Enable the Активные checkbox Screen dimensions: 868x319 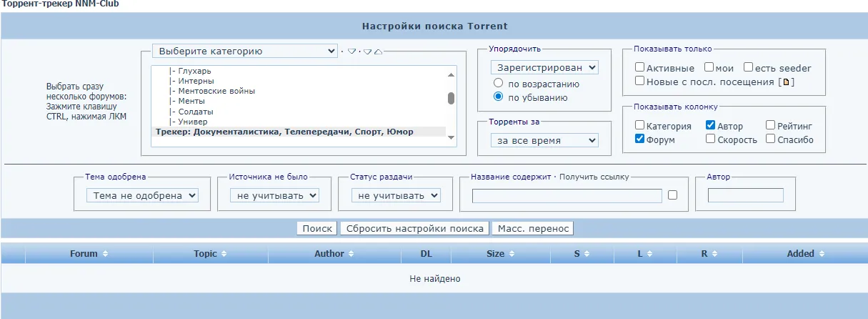click(x=640, y=68)
